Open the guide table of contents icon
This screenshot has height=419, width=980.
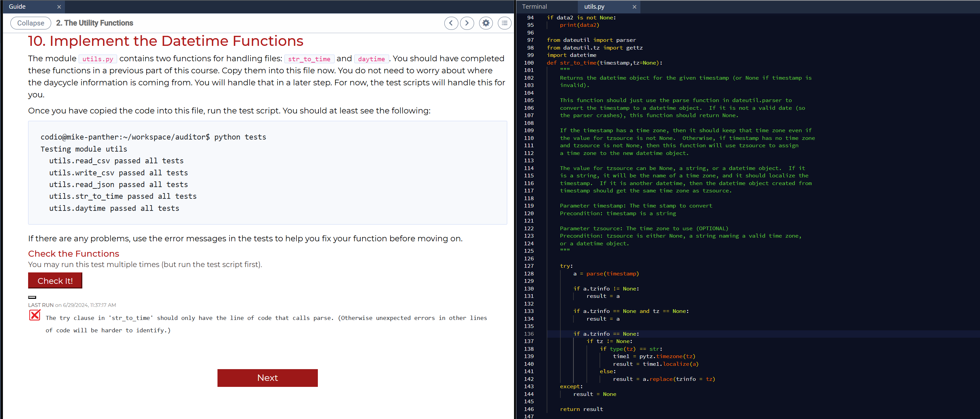pyautogui.click(x=505, y=23)
